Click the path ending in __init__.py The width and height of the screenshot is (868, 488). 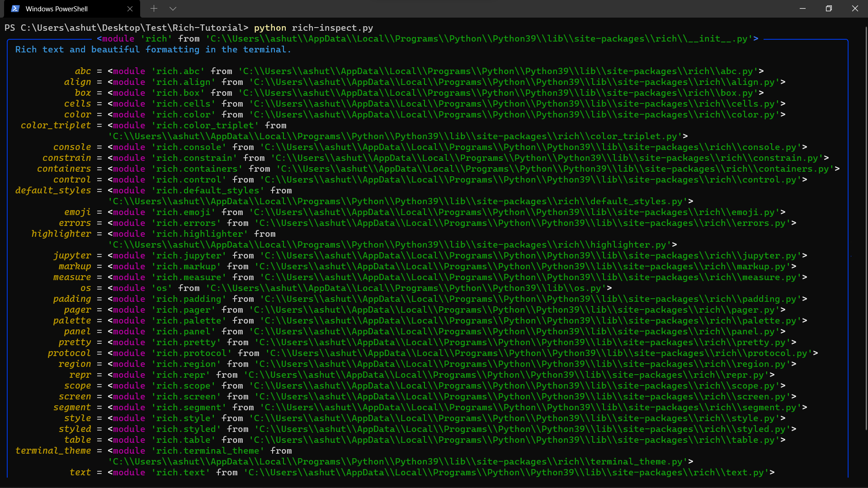479,39
